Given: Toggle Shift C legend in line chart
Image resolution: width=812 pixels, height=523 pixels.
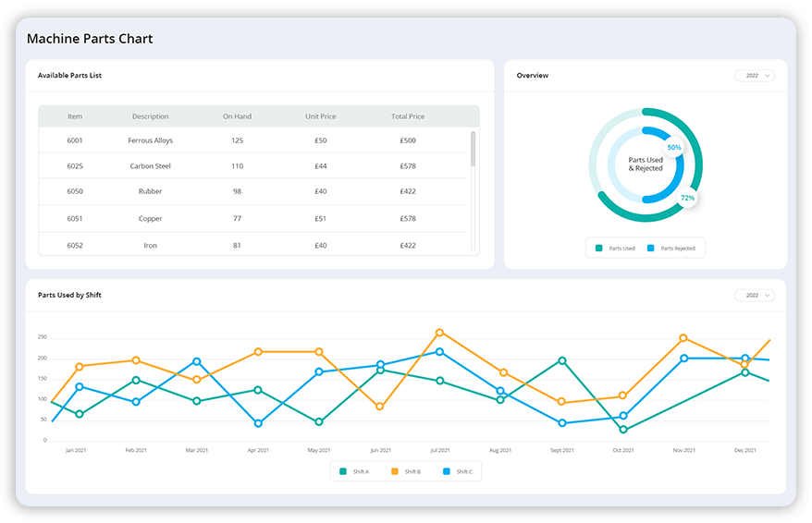Looking at the screenshot, I should (x=447, y=472).
